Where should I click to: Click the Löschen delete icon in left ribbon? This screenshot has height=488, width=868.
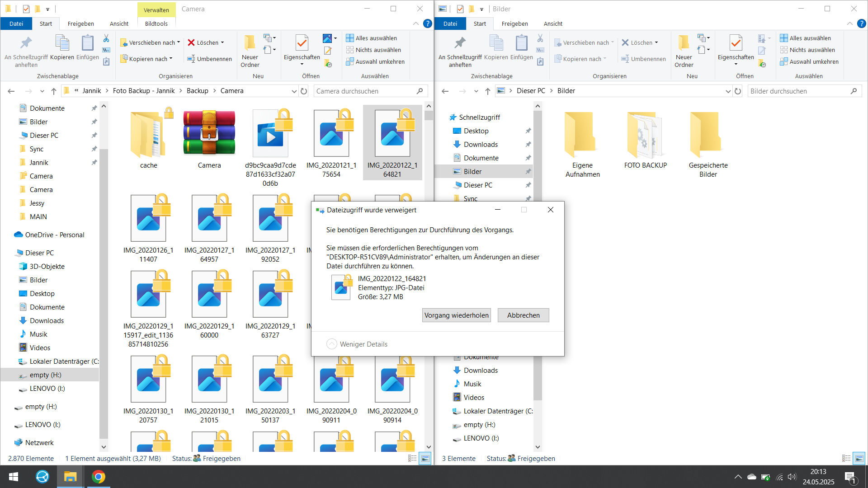pos(192,42)
